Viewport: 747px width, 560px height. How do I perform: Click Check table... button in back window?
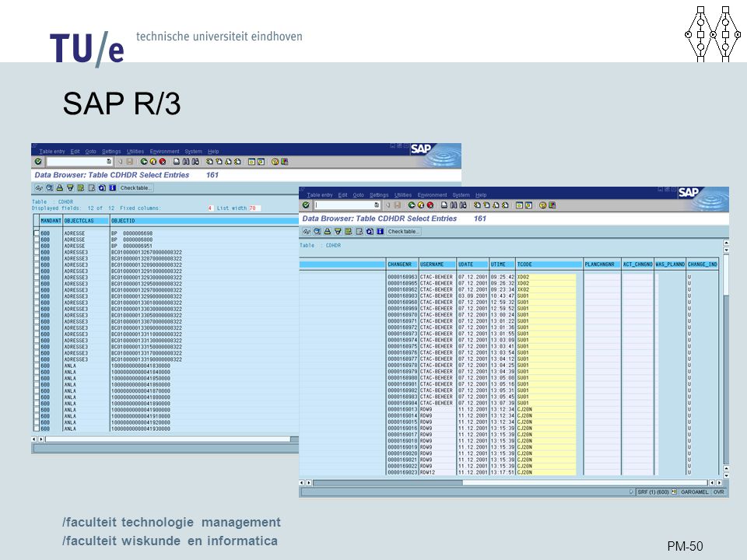[x=136, y=188]
